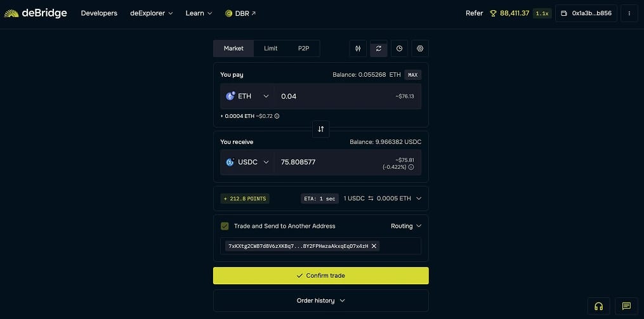
Task: Expand the deExplorer menu
Action: (x=152, y=13)
